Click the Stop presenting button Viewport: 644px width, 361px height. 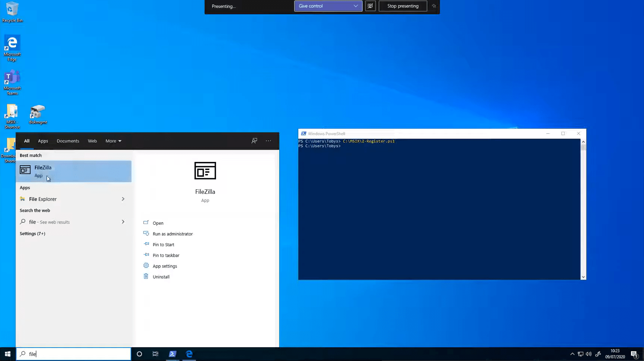tap(403, 6)
